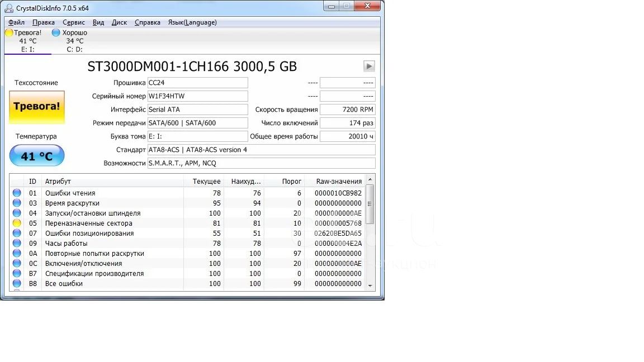This screenshot has height=362, width=644.
Task: Click status icon for attribute 04 Запуски/остановки шпинделя
Action: pos(16,213)
